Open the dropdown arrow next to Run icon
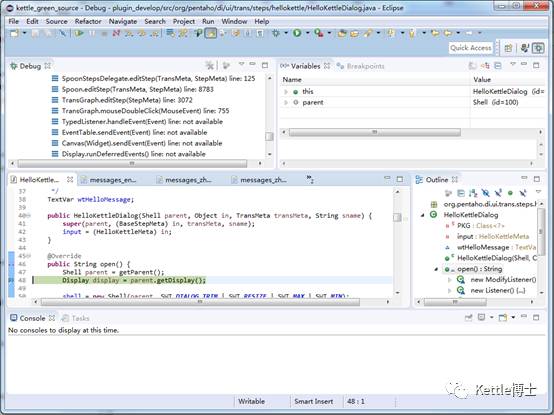Image resolution: width=554 pixels, height=415 pixels. [x=307, y=33]
